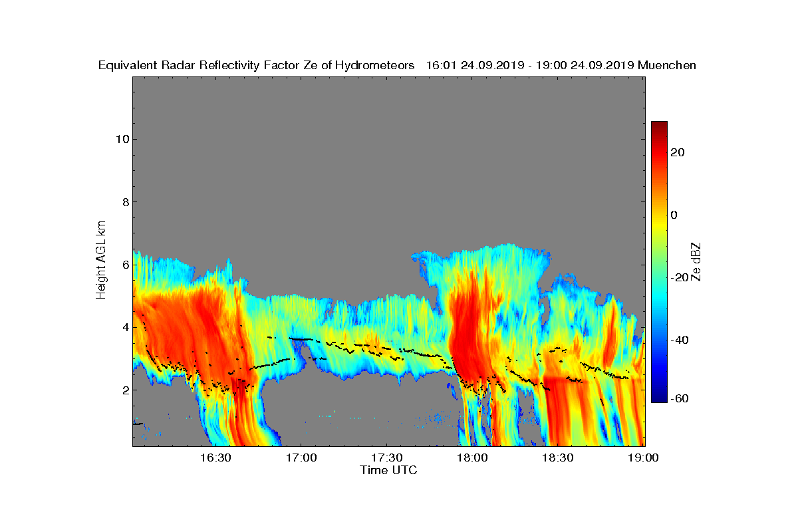Click the colorbar value -60
The height and width of the screenshot is (532, 798).
[x=680, y=398]
